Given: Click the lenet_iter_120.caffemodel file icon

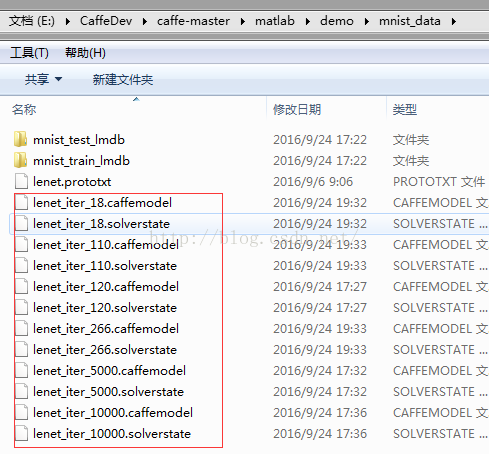Looking at the screenshot, I should click(x=21, y=286).
